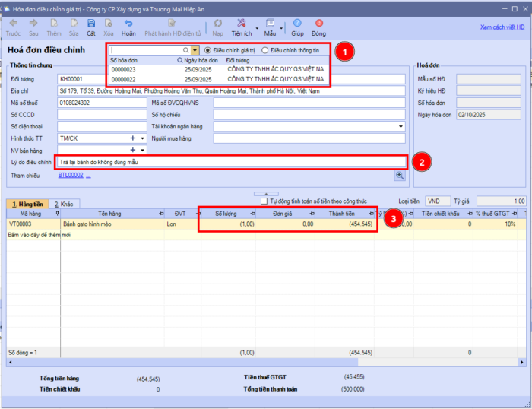Select the Điều chỉnh thông tin radio option
The image size is (532, 409).
tap(264, 50)
